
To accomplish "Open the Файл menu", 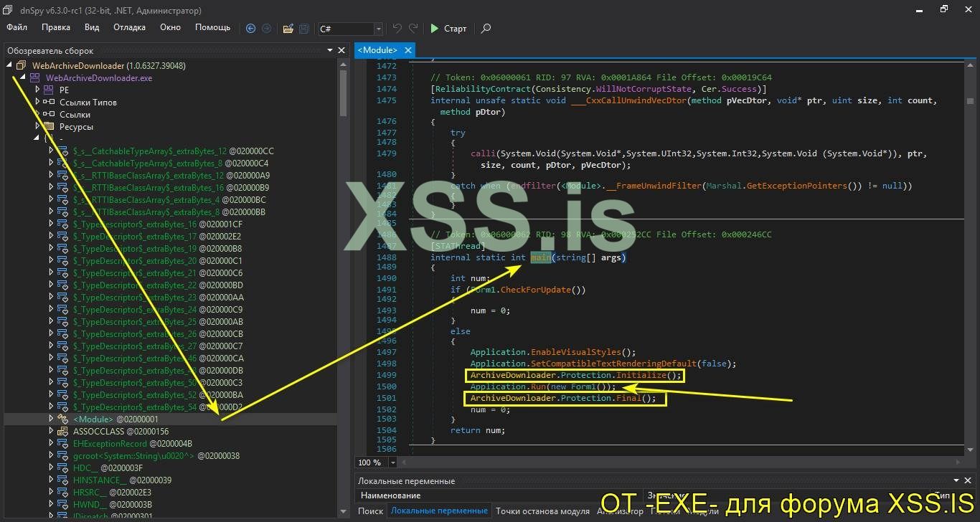I will click(x=17, y=27).
